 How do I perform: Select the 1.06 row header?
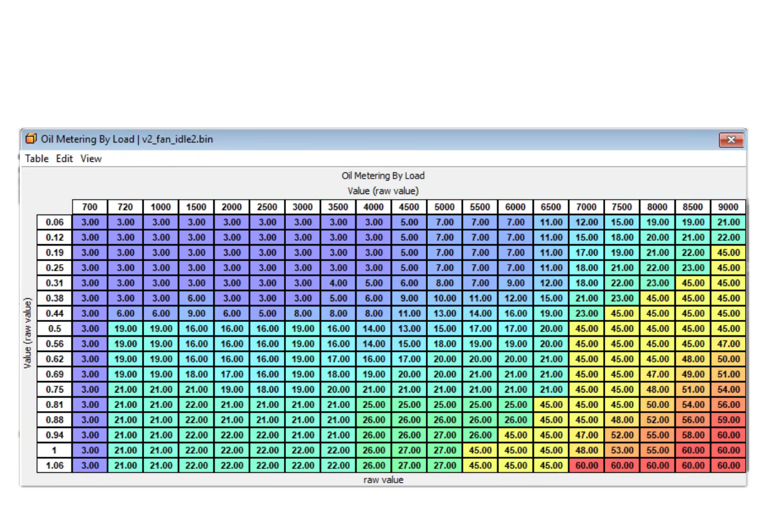point(55,465)
